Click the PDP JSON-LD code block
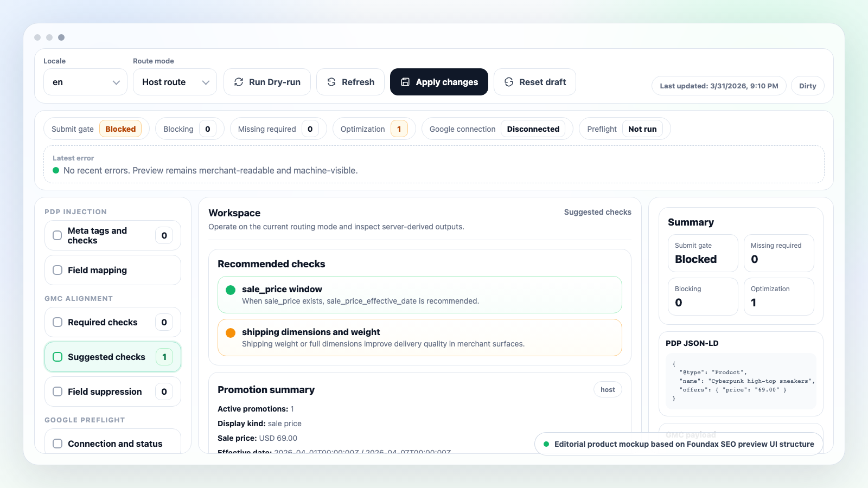 coord(741,381)
